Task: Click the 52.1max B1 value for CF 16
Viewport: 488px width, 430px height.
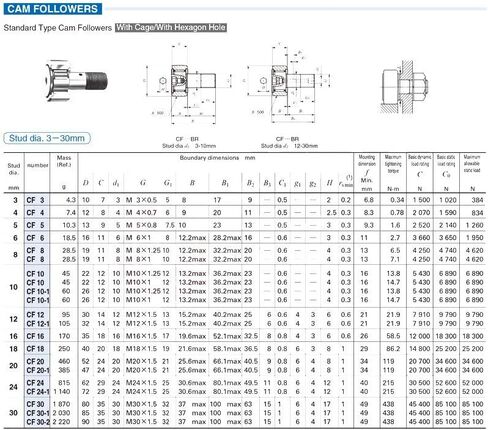Action: [227, 336]
